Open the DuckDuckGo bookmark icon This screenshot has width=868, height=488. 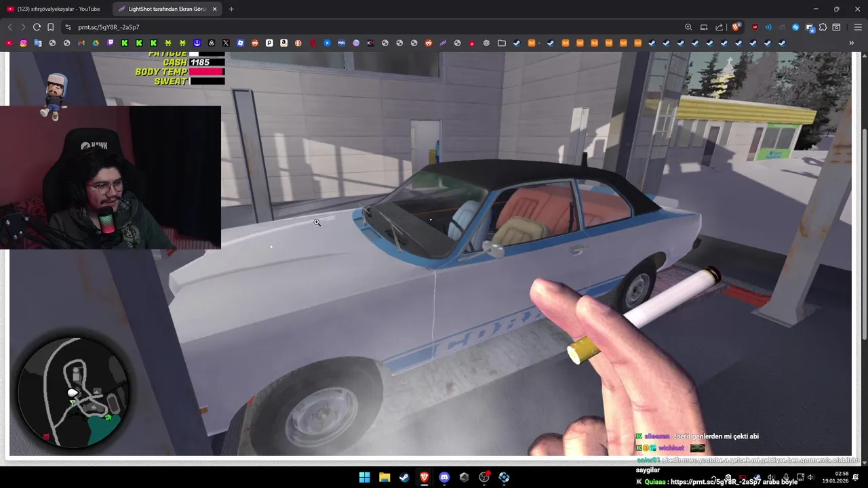point(298,43)
